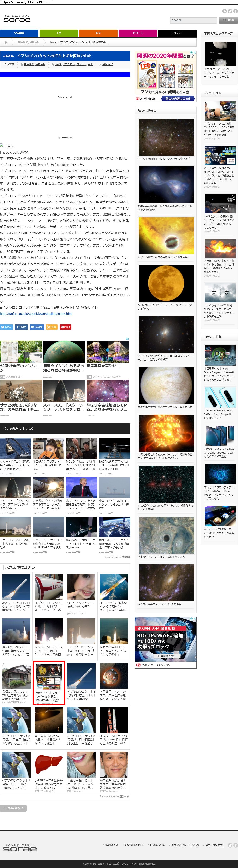Switch to the ガジェット navigation tab
The image size is (238, 868).
tap(177, 33)
